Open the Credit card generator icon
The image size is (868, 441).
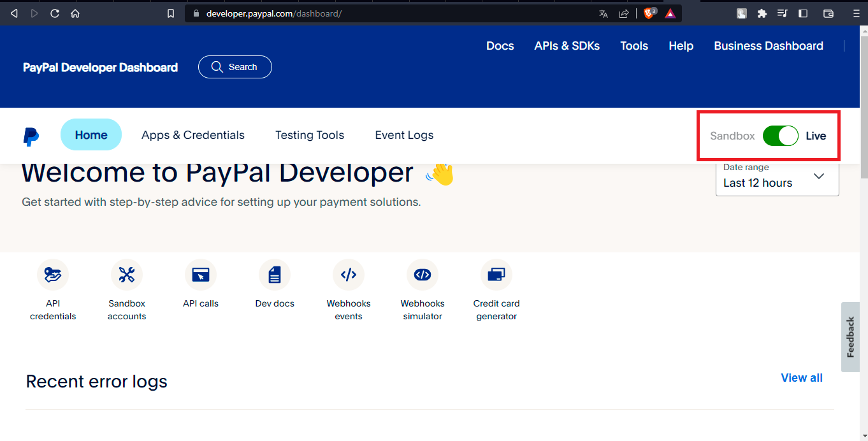point(496,275)
